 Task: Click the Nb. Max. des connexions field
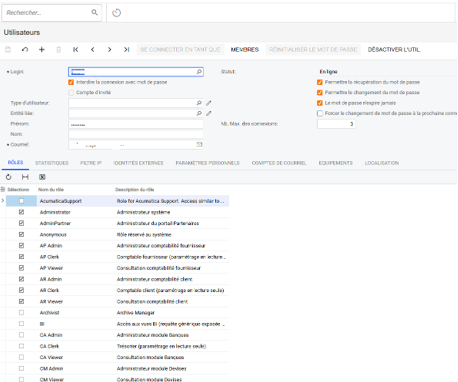pyautogui.click(x=336, y=124)
